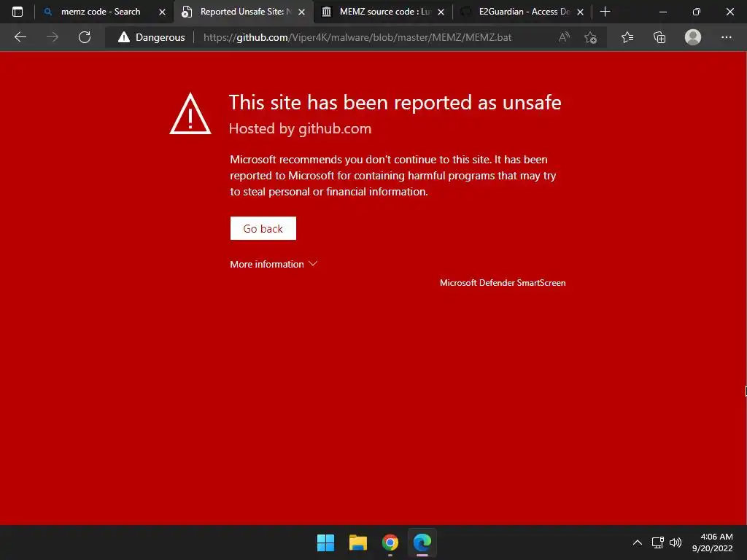Click the github.com URL address field
The height and width of the screenshot is (560, 747).
click(357, 37)
